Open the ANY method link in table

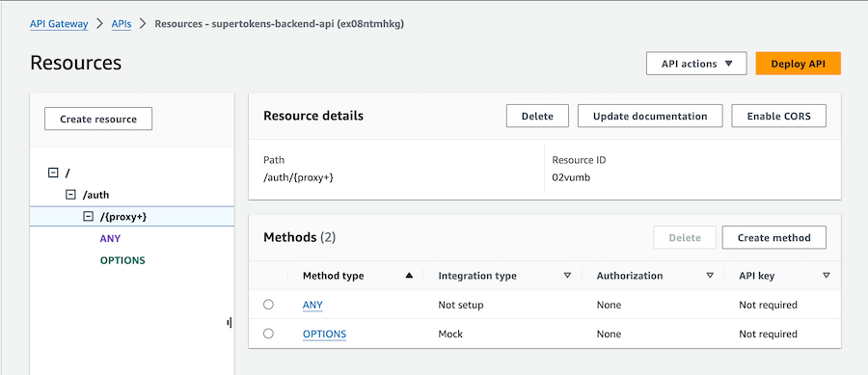(x=312, y=305)
